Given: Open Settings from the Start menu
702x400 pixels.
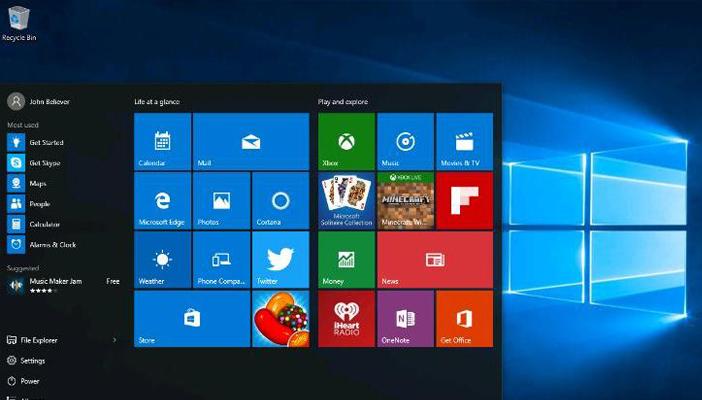Looking at the screenshot, I should (32, 360).
